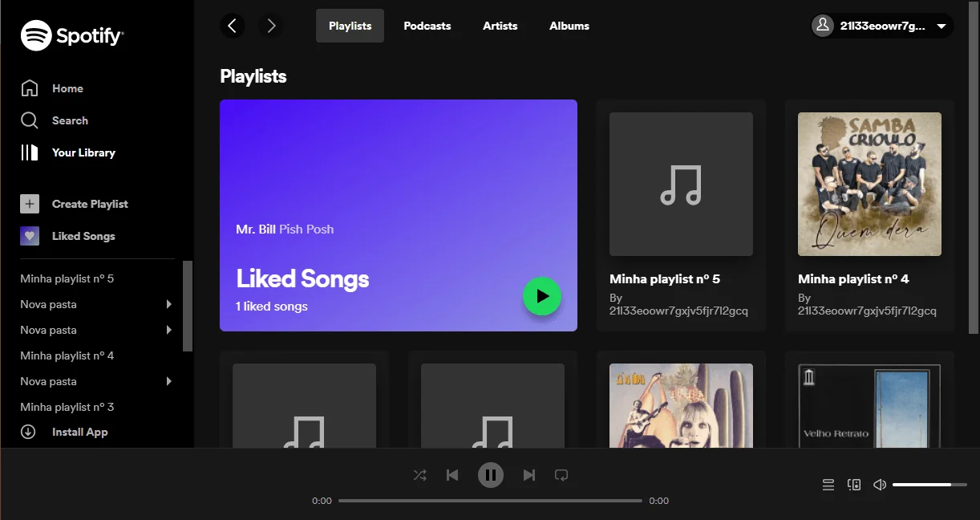Click the user avatar icon
Screen dimensions: 980x520
click(x=823, y=26)
